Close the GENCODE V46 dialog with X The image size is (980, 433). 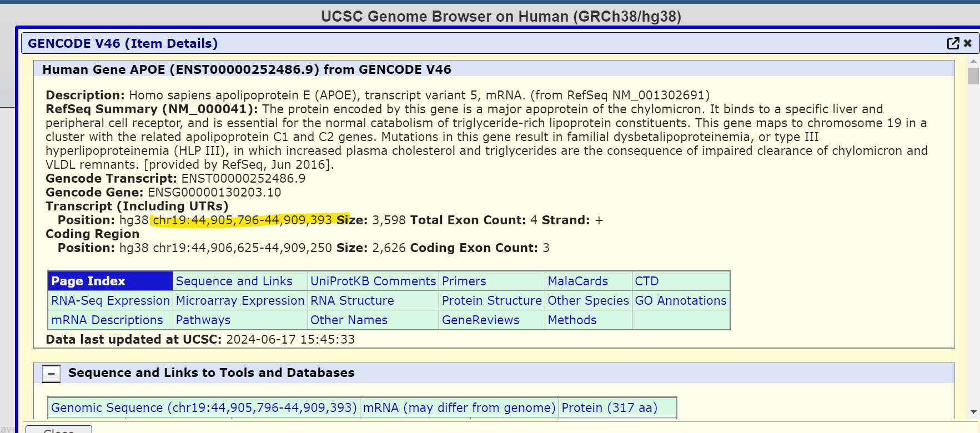968,43
